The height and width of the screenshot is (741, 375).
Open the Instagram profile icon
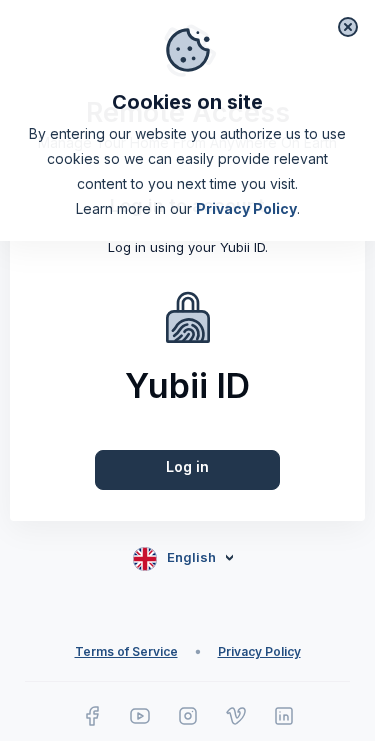pos(188,716)
